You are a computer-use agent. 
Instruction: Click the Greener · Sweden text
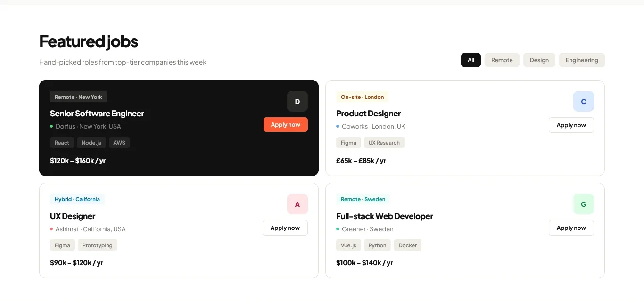(368, 229)
